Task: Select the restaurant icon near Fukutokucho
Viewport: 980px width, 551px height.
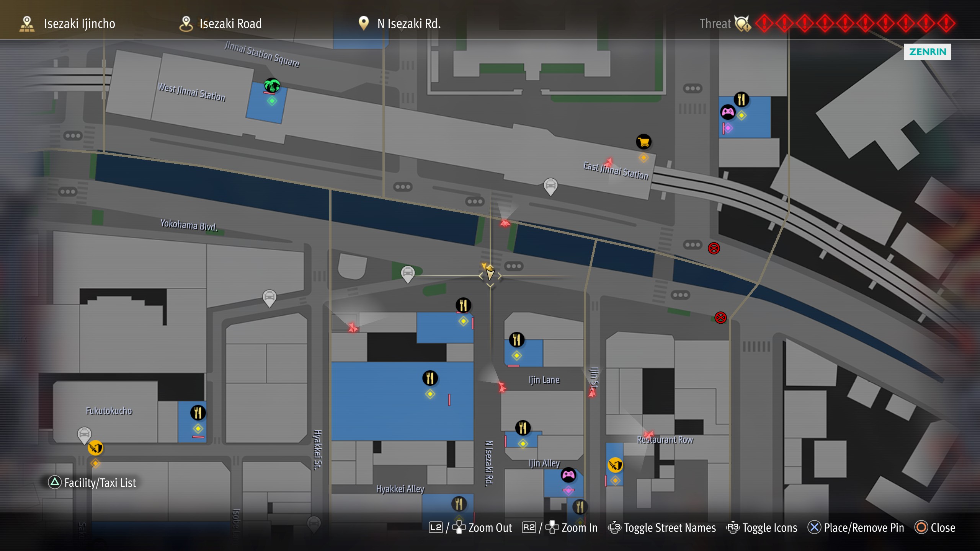Action: click(198, 412)
